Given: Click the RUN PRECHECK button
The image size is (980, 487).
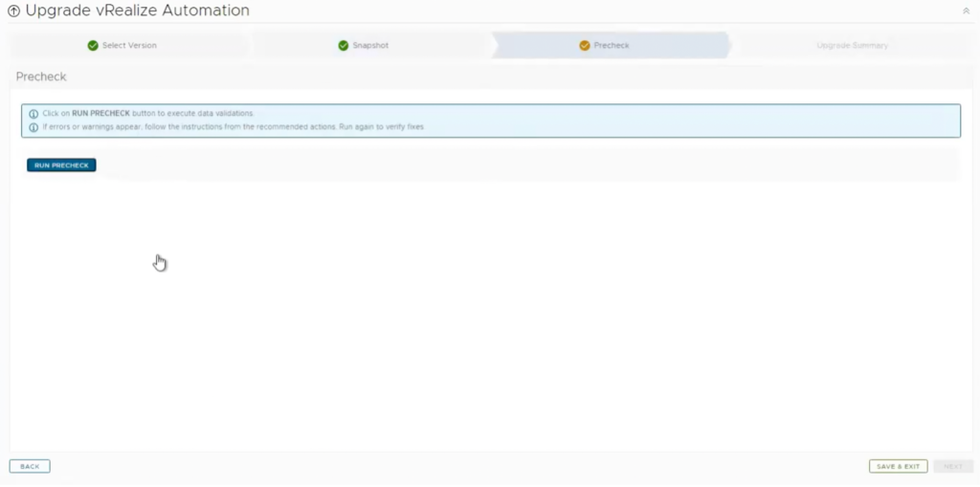Looking at the screenshot, I should pos(61,165).
